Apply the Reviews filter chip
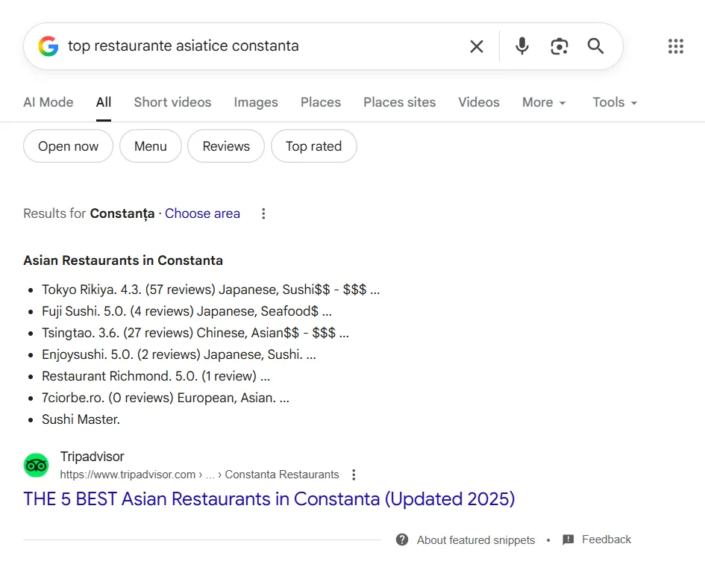The image size is (705, 588). [x=226, y=146]
